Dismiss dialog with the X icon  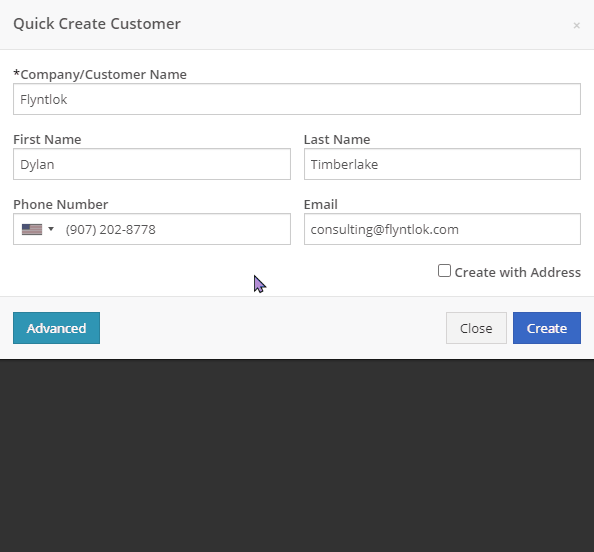point(576,25)
